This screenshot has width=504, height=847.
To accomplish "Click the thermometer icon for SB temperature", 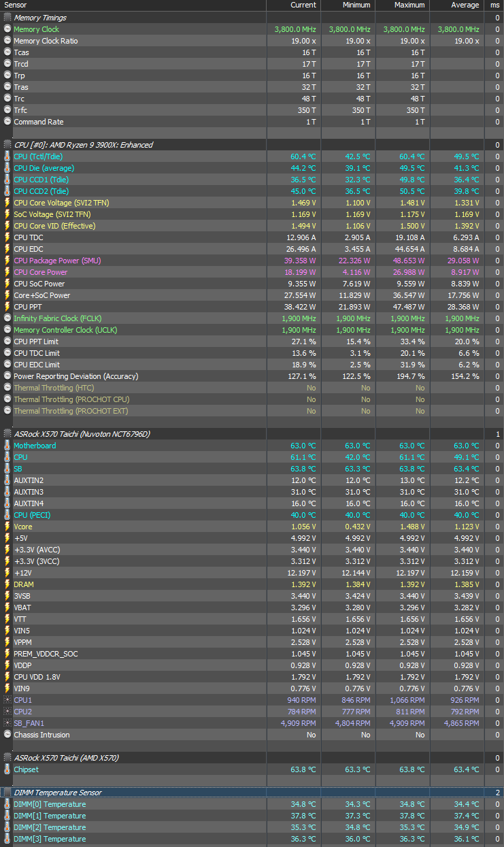I will point(7,469).
